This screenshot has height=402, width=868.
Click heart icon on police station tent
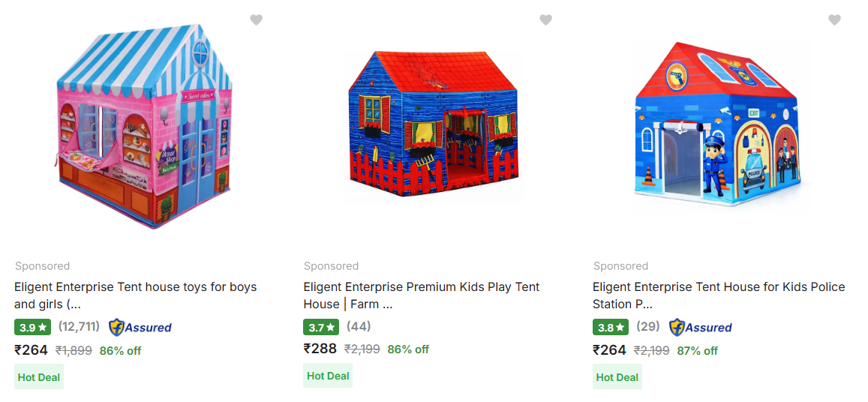tap(834, 20)
